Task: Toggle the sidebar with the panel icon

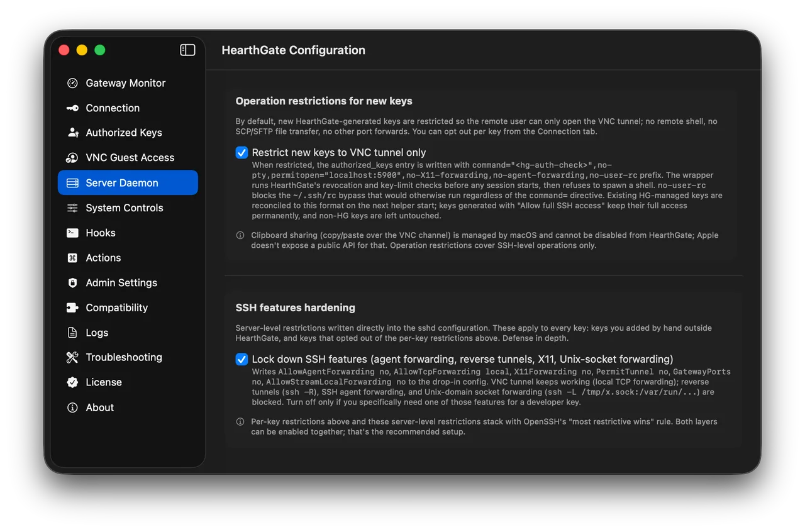Action: (187, 50)
